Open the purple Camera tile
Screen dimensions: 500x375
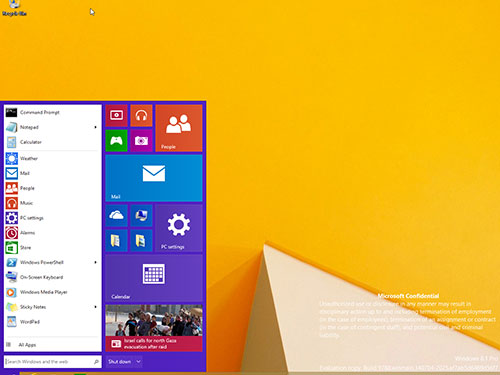point(141,141)
